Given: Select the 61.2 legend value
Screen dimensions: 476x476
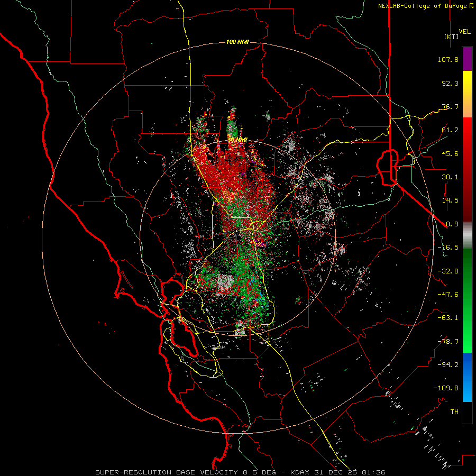Looking at the screenshot, I should pos(450,130).
